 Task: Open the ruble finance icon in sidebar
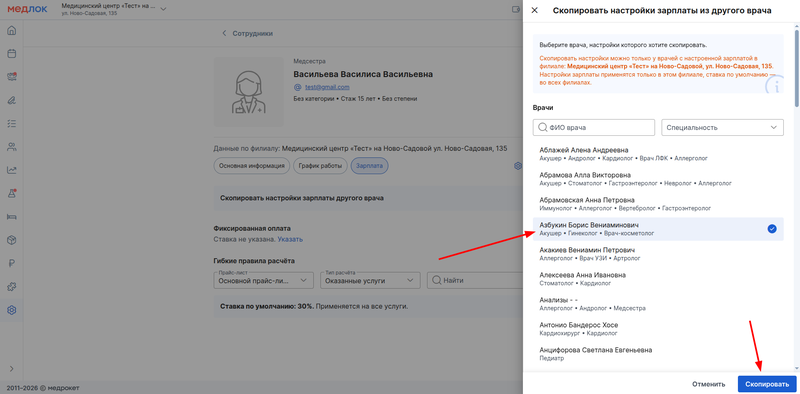pyautogui.click(x=11, y=263)
